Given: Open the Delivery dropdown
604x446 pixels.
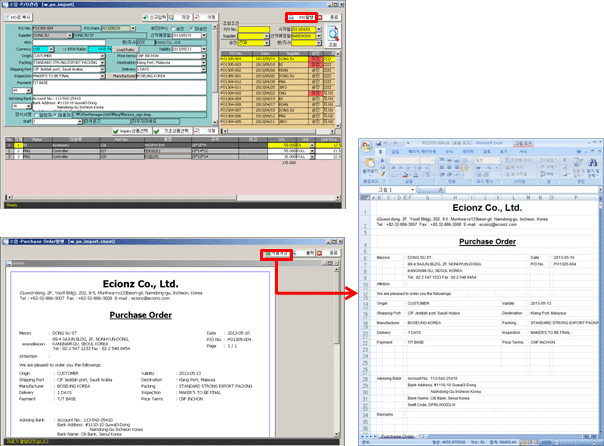Looking at the screenshot, I should (204, 69).
